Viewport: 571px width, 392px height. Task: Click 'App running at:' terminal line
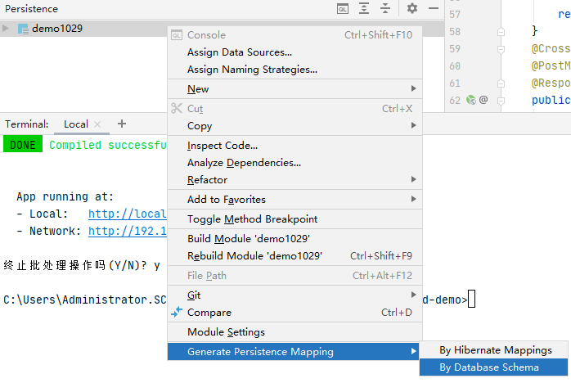[x=65, y=196]
